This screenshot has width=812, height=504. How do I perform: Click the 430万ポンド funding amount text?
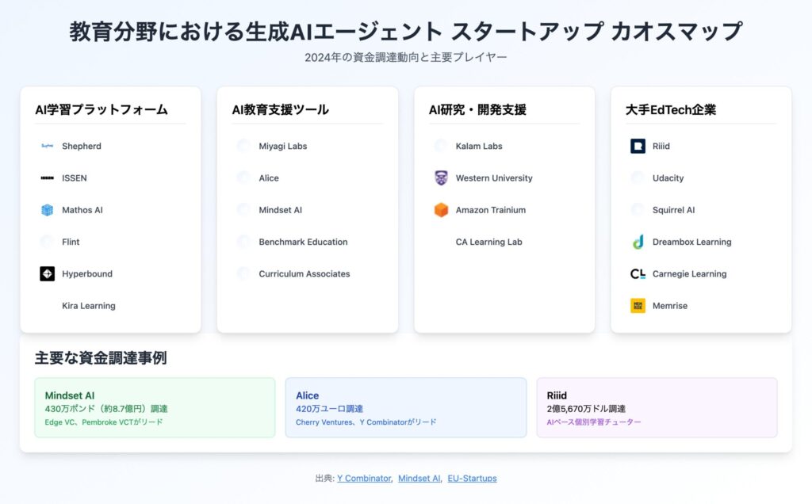point(106,409)
